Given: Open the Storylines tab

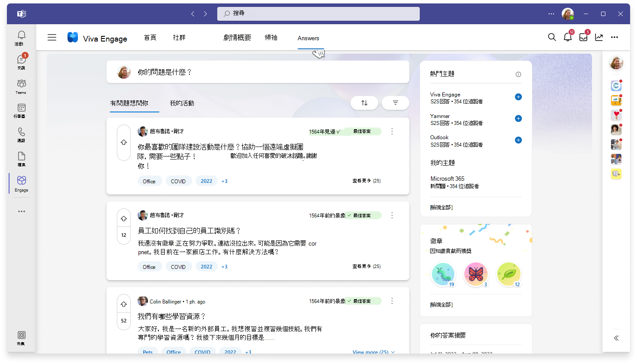Looking at the screenshot, I should 237,38.
